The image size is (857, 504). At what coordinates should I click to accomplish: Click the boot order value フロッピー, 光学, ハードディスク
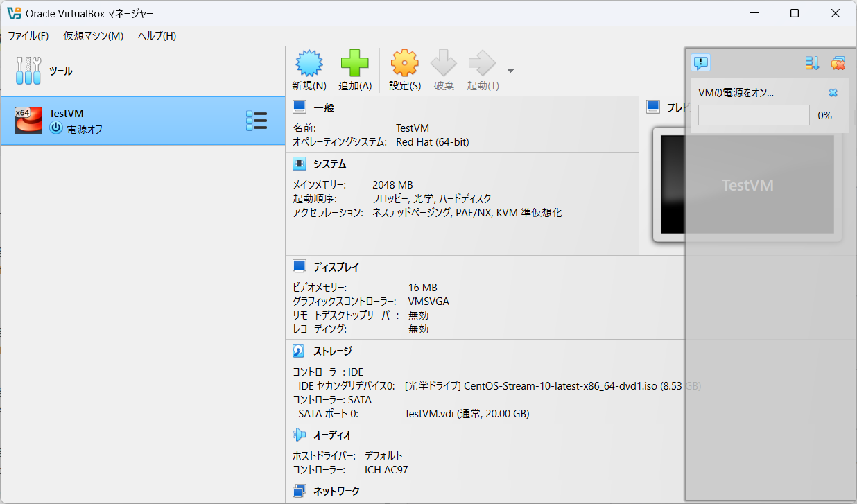click(x=431, y=199)
